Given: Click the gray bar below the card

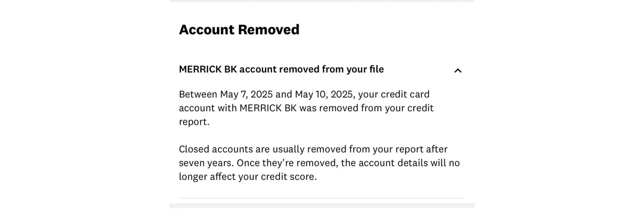Looking at the screenshot, I should [x=322, y=205].
